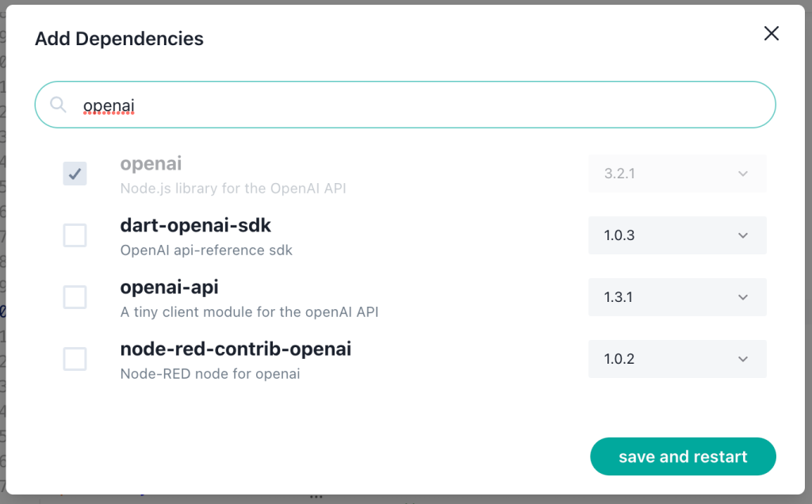Uncheck the openai package checkbox
The width and height of the screenshot is (812, 504).
[75, 174]
